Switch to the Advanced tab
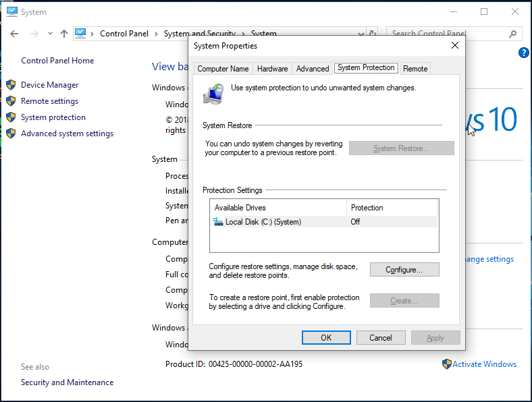The width and height of the screenshot is (532, 402). click(313, 69)
